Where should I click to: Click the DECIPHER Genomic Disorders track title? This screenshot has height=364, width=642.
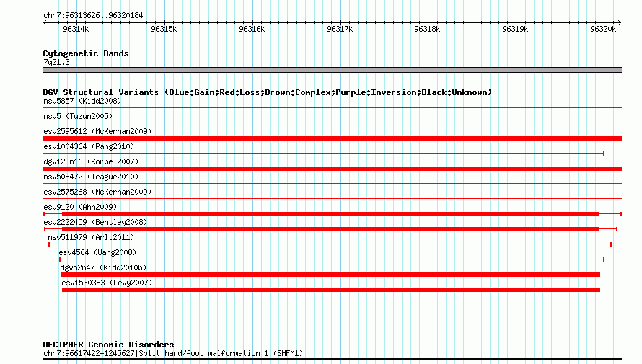tap(108, 345)
